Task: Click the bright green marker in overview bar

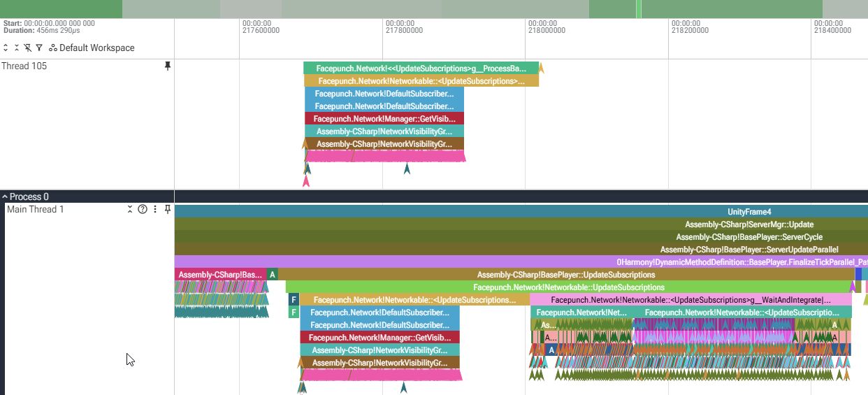Action: [x=638, y=9]
